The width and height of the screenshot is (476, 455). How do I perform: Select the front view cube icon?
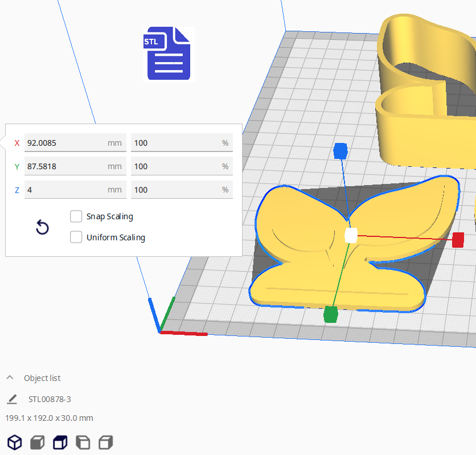[x=37, y=442]
